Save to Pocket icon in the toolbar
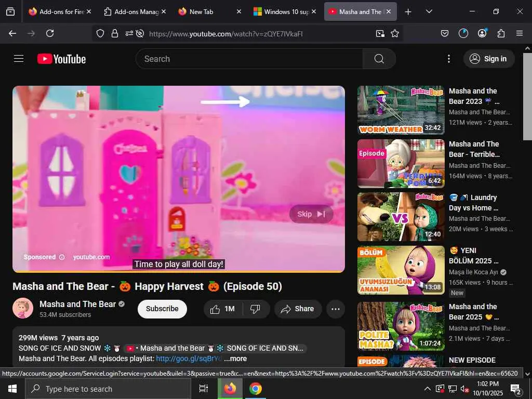 pyautogui.click(x=445, y=33)
